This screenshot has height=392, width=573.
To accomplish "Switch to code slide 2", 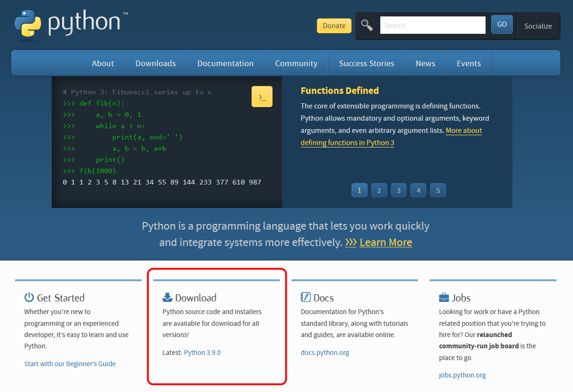I will point(379,190).
